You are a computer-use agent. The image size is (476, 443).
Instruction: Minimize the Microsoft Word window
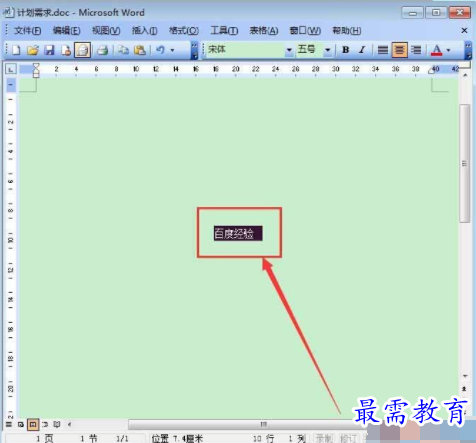412,13
